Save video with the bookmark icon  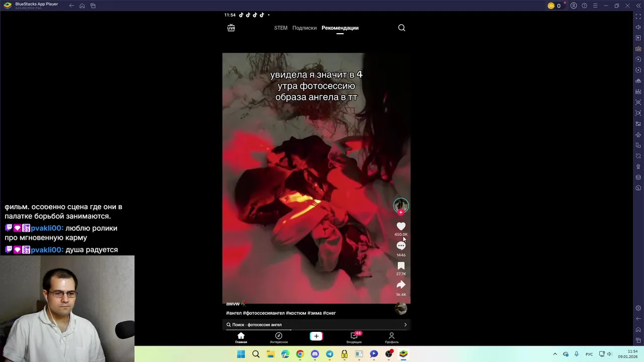401,265
